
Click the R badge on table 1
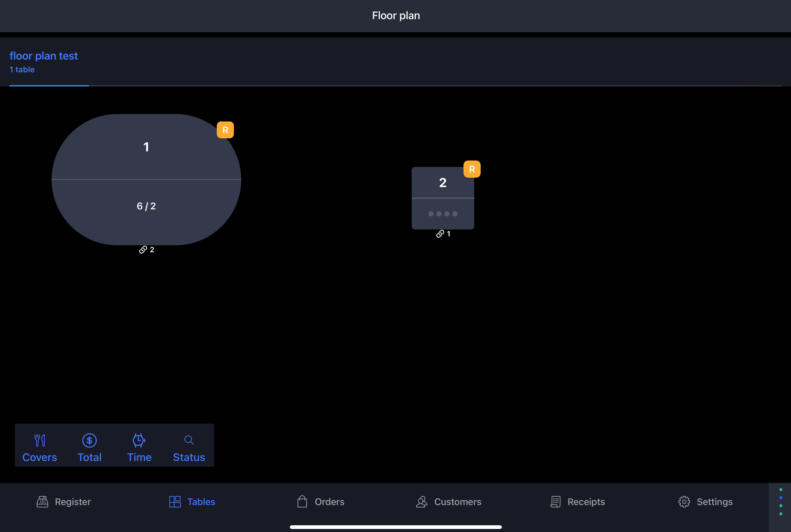226,130
